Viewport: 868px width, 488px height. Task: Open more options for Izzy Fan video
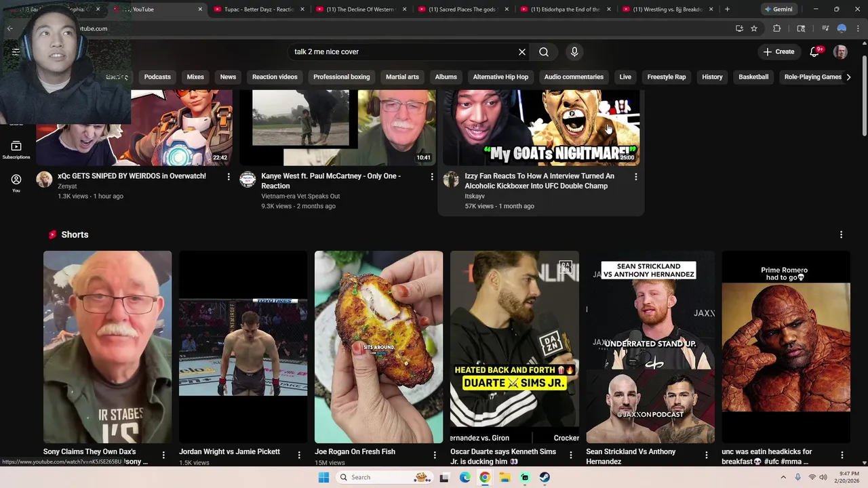point(635,177)
